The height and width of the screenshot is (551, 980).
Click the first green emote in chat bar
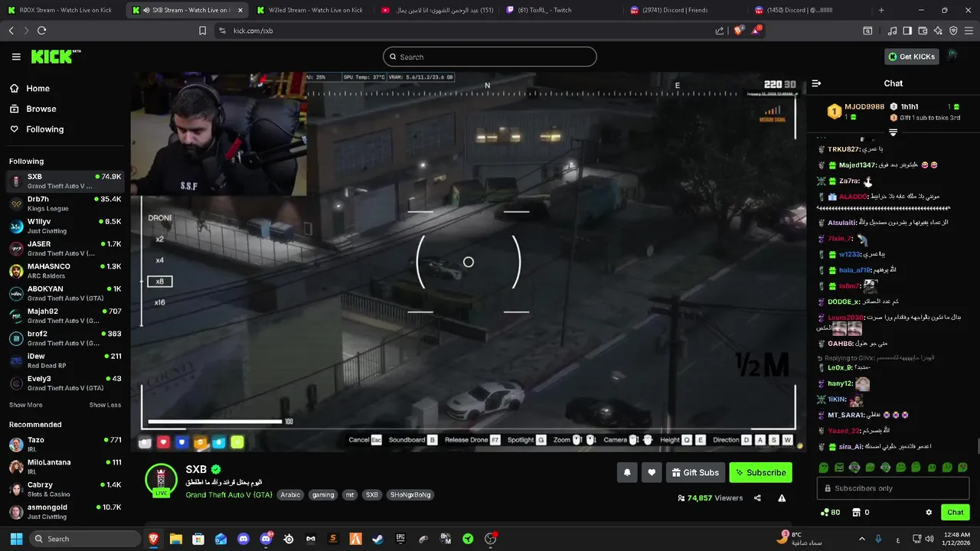point(824,468)
